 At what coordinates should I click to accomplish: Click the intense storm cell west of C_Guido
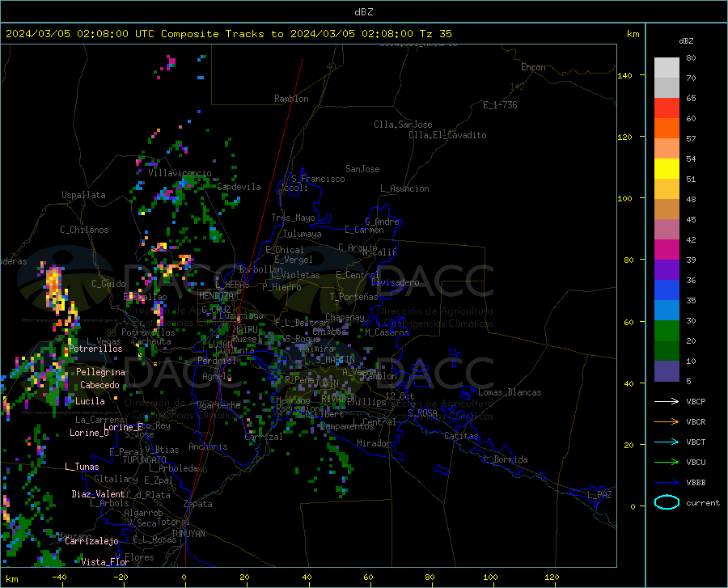[55, 288]
